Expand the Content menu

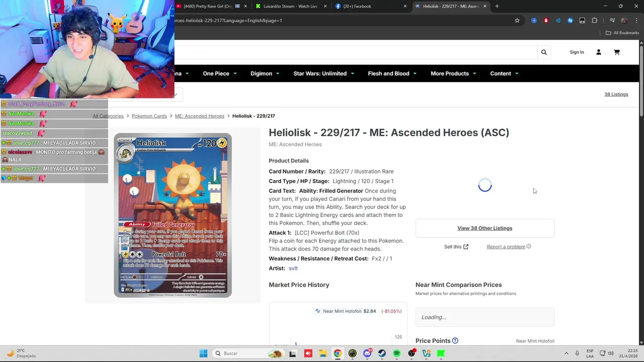504,73
